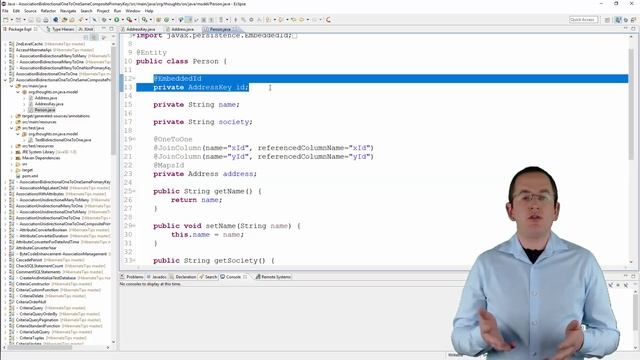Select Person.java in Package Explorer tree
Screen dimensions: 640x360
[44, 110]
